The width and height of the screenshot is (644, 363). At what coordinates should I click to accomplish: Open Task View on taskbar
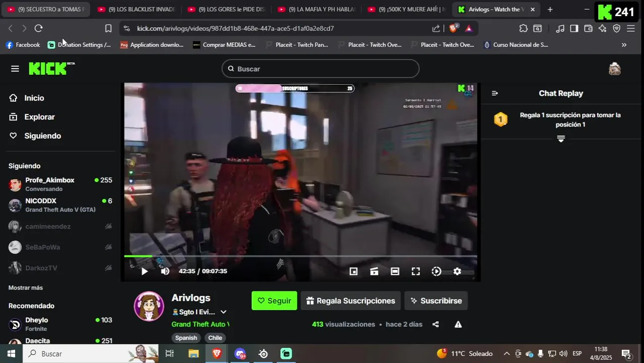[x=170, y=353]
